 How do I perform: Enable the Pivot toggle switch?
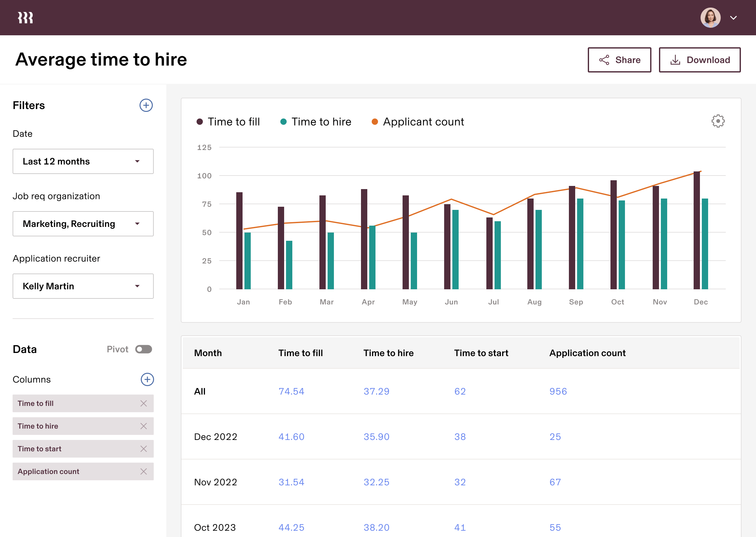tap(143, 349)
